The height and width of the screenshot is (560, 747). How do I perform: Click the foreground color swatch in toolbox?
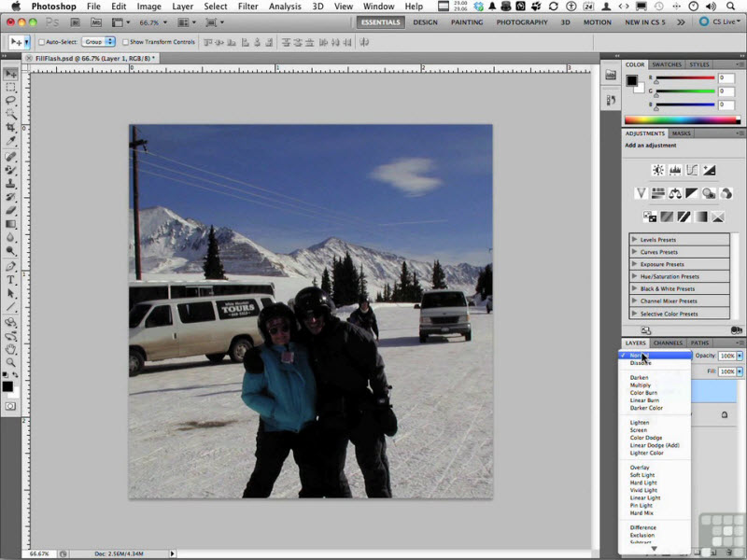click(x=7, y=386)
